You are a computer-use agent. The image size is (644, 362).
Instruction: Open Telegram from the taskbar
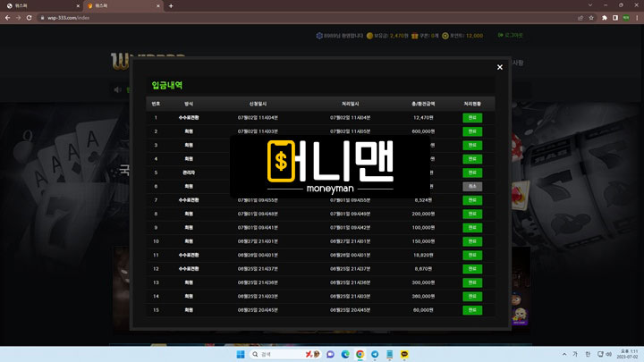pyautogui.click(x=375, y=354)
